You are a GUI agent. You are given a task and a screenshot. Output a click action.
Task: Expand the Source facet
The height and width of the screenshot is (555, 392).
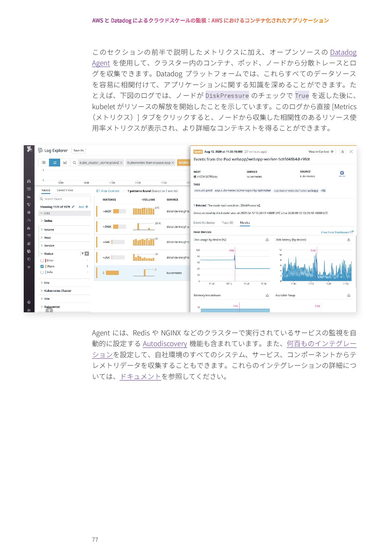coord(64,229)
